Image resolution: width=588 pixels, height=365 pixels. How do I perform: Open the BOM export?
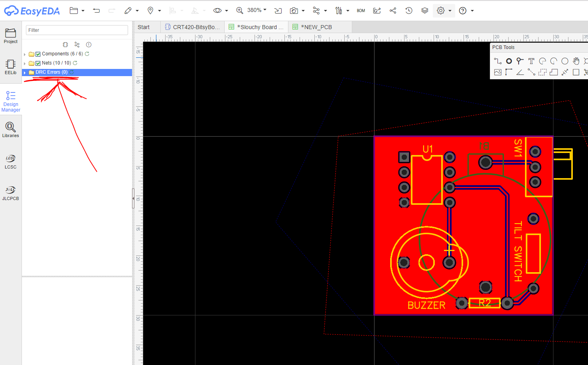(361, 11)
